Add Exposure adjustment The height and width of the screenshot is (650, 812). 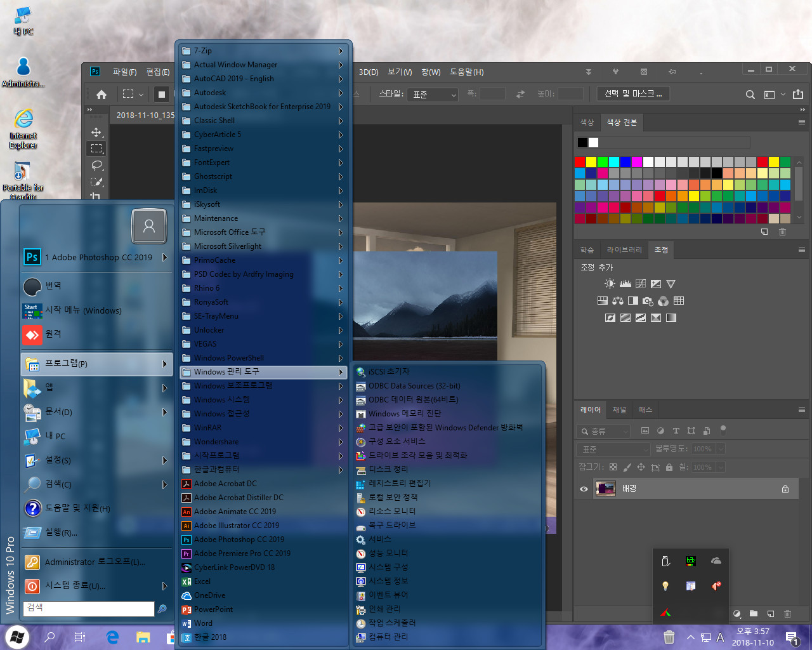click(656, 284)
